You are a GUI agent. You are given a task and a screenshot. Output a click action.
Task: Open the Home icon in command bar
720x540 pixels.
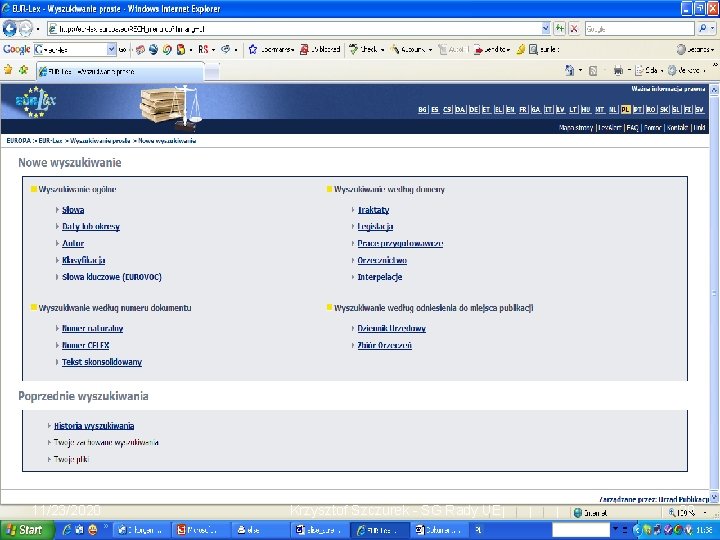pos(570,70)
